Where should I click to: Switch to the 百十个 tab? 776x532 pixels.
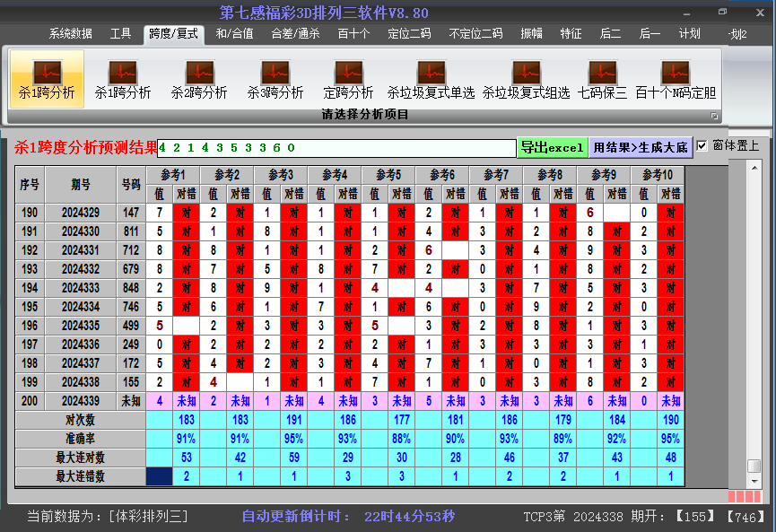353,34
